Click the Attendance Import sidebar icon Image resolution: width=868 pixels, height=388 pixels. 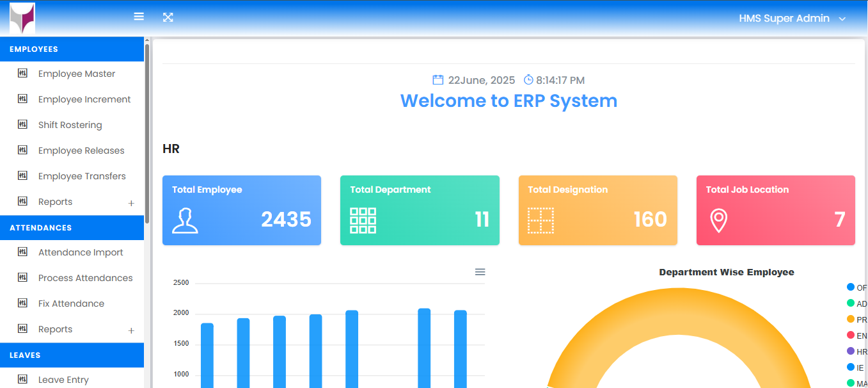point(23,252)
